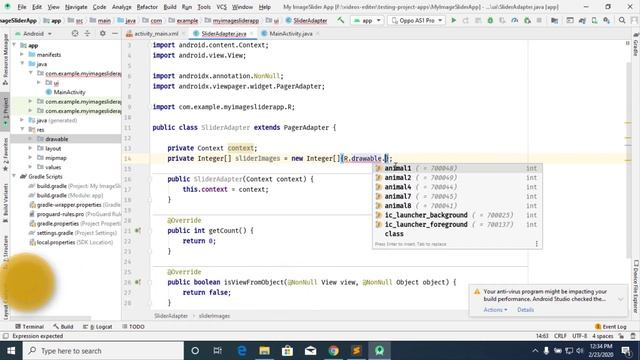The width and height of the screenshot is (640, 360).
Task: Click the getCount override gutter icon
Action: tap(138, 231)
